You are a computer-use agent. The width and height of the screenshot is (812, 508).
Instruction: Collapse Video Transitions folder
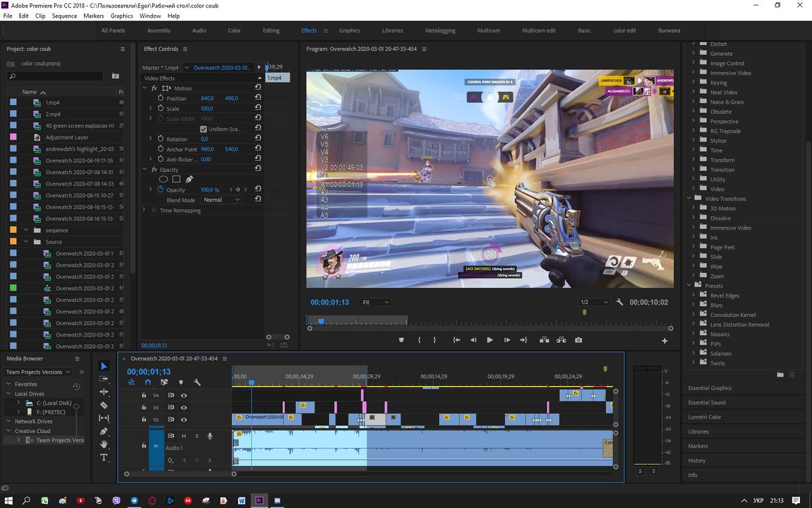[689, 198]
